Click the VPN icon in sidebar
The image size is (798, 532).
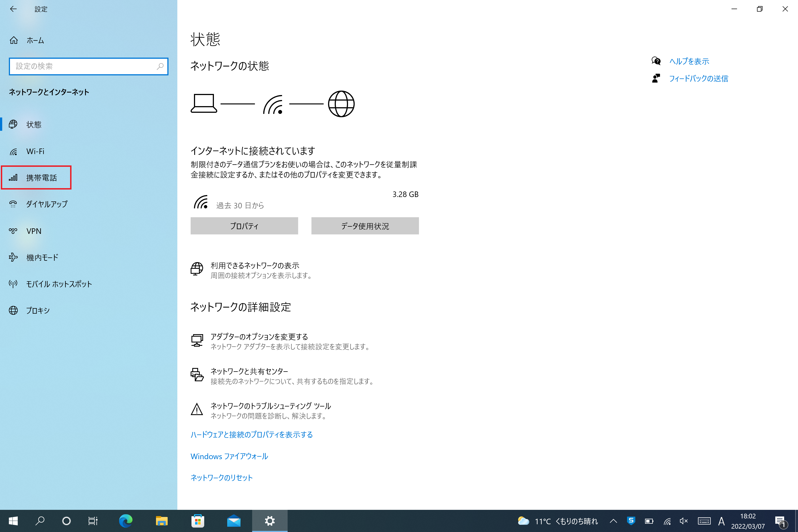point(13,231)
